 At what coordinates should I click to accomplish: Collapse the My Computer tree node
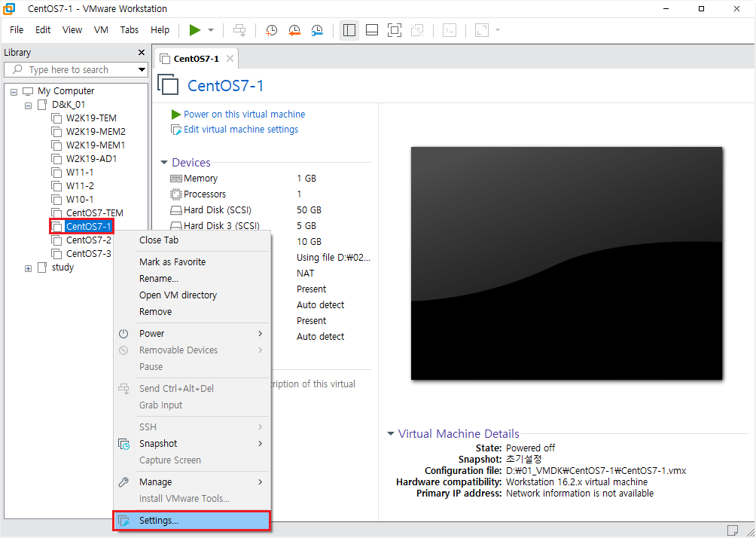pos(14,91)
